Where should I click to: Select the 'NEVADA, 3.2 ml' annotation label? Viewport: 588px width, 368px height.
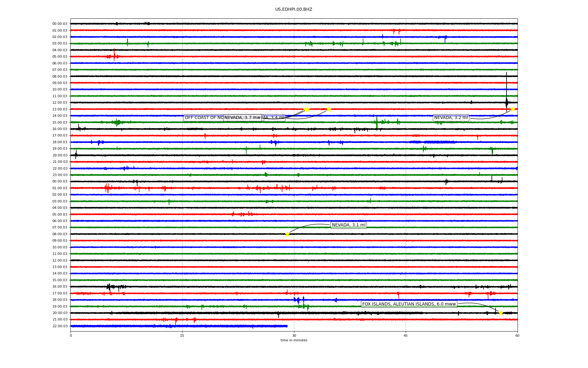pyautogui.click(x=451, y=118)
